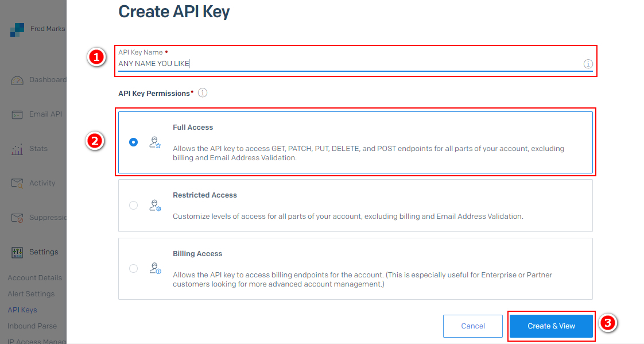
Task: Select the Full Access radio button
Action: click(134, 142)
